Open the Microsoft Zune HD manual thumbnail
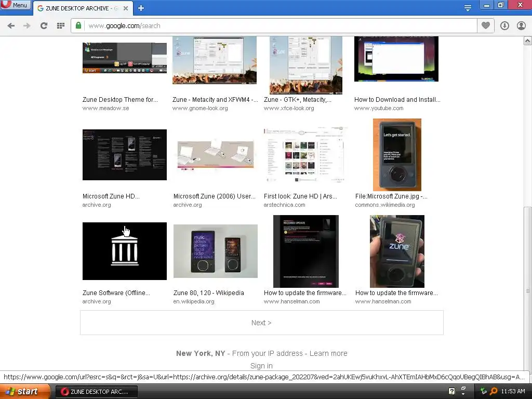Image resolution: width=532 pixels, height=399 pixels. coord(125,155)
